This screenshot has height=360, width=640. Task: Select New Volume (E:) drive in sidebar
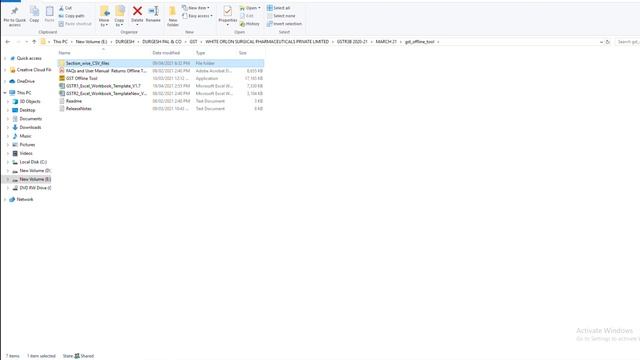click(x=35, y=179)
